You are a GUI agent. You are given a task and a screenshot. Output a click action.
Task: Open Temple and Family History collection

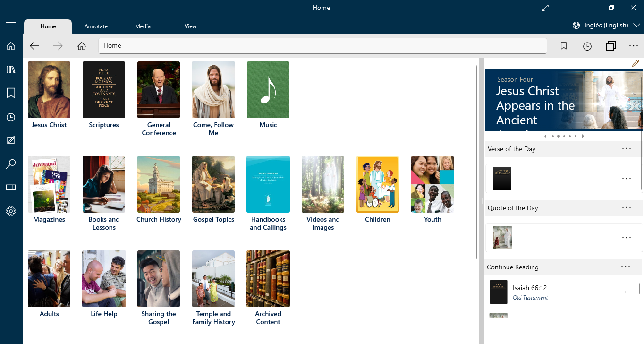click(213, 288)
